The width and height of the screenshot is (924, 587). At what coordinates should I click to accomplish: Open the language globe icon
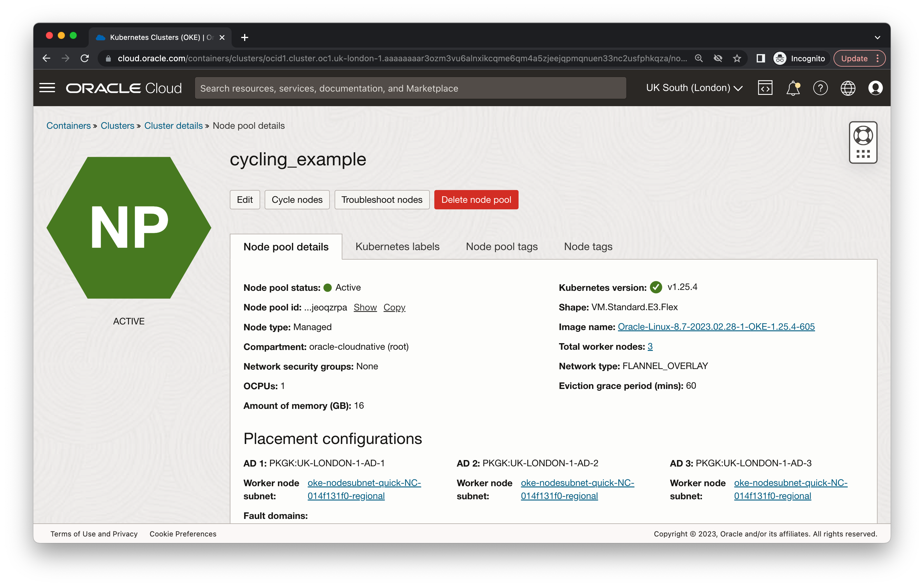[848, 88]
